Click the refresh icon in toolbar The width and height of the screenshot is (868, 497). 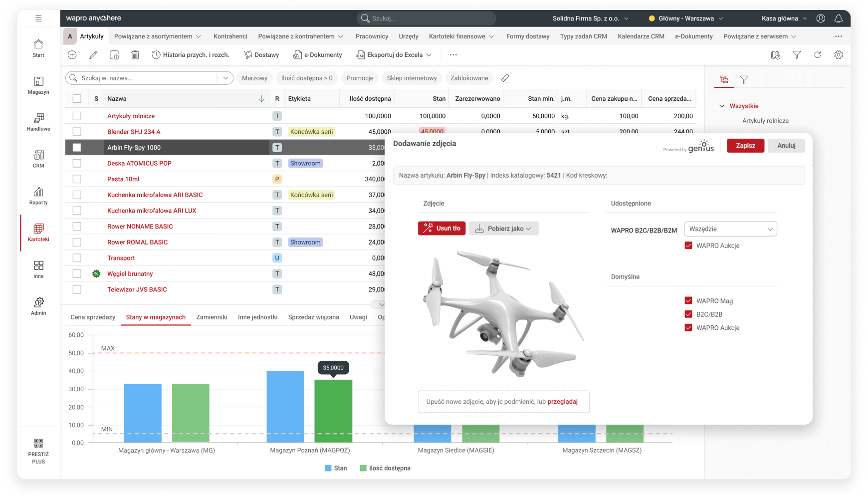click(x=817, y=55)
